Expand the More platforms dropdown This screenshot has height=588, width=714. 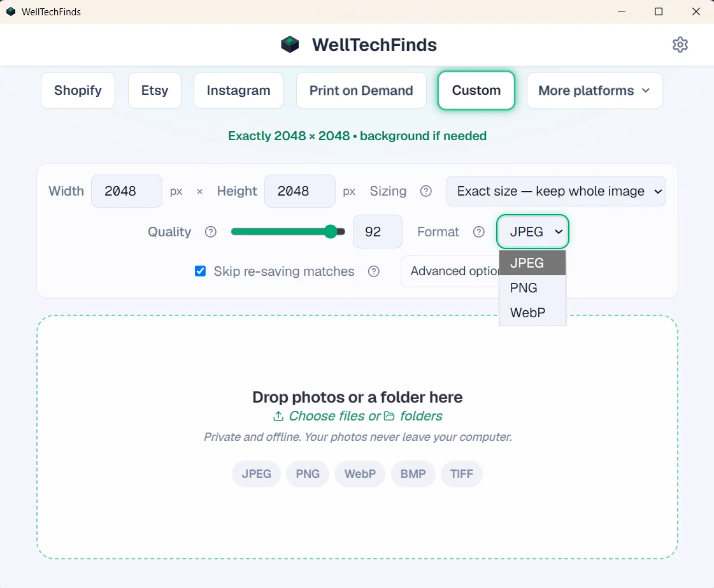pyautogui.click(x=594, y=90)
